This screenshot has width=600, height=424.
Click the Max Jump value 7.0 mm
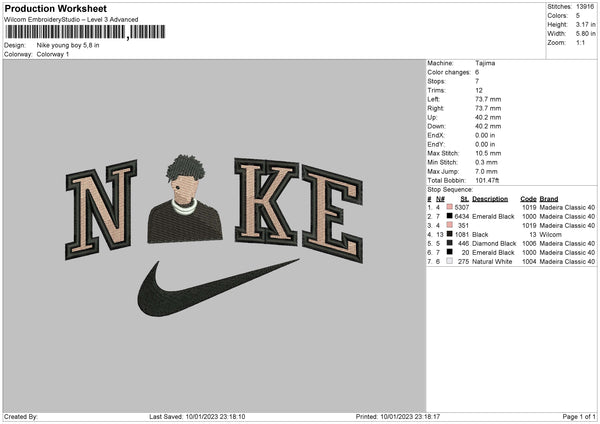click(x=486, y=171)
